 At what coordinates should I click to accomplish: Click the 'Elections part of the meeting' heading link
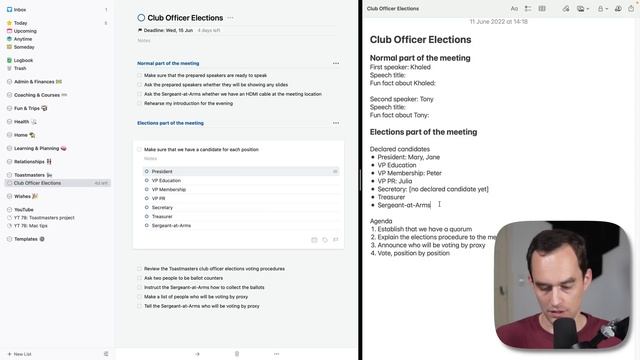[170, 123]
